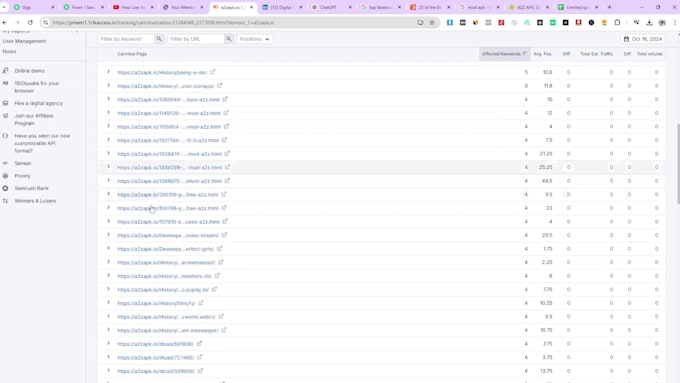Screen dimensions: 680x383
Task: Expand the History am.messenger row
Action: [108, 330]
